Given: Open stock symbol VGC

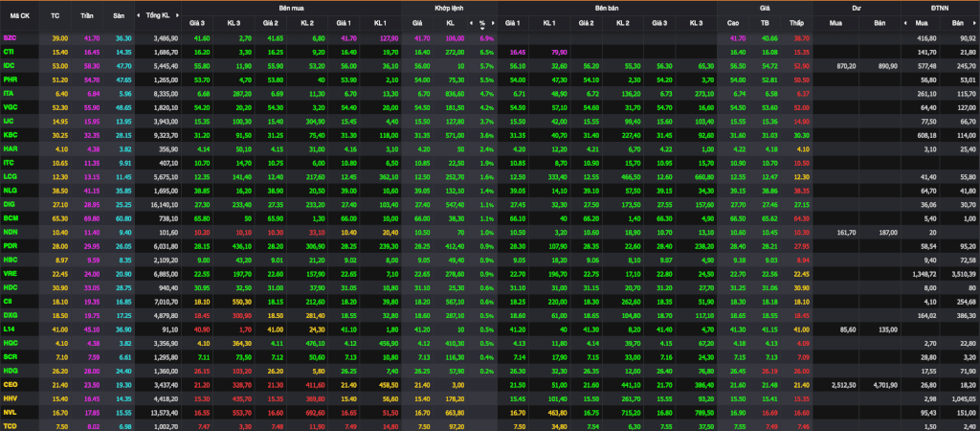Looking at the screenshot, I should [x=10, y=107].
